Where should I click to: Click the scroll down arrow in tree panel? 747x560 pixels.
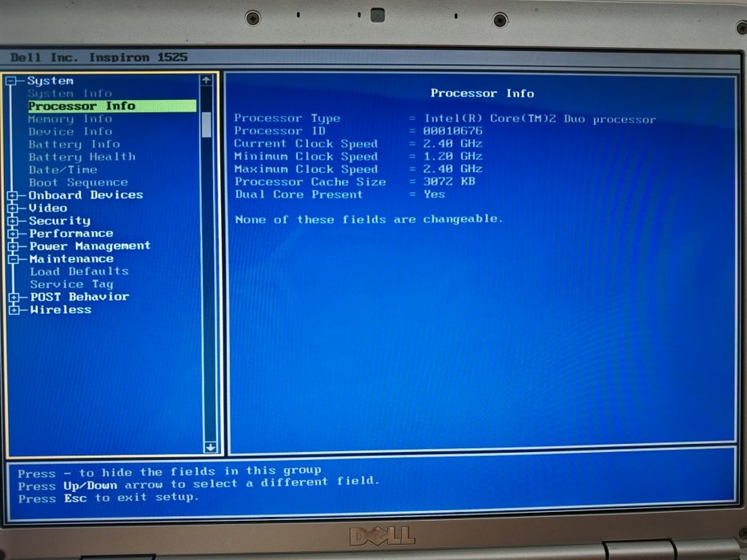coord(210,446)
